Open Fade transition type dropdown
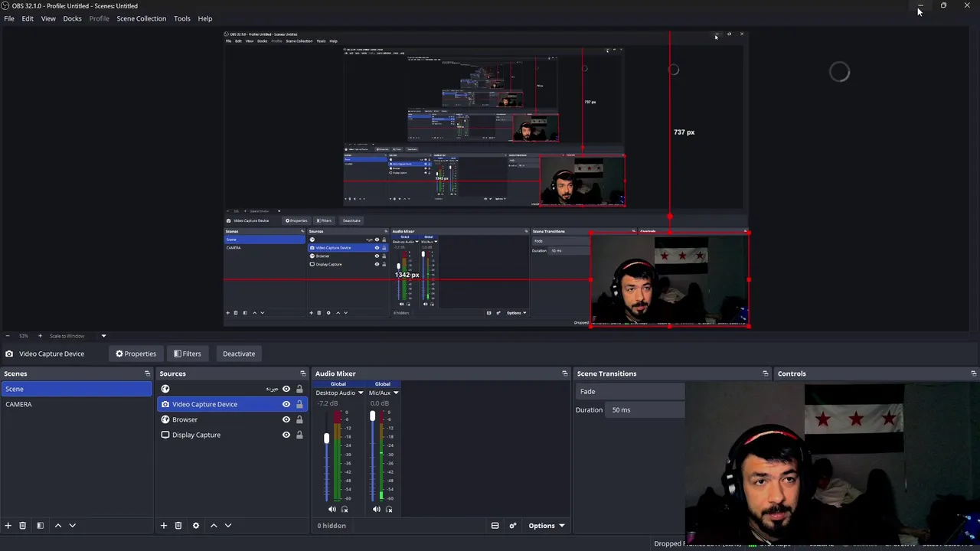Screen dimensions: 980x551 coord(630,391)
